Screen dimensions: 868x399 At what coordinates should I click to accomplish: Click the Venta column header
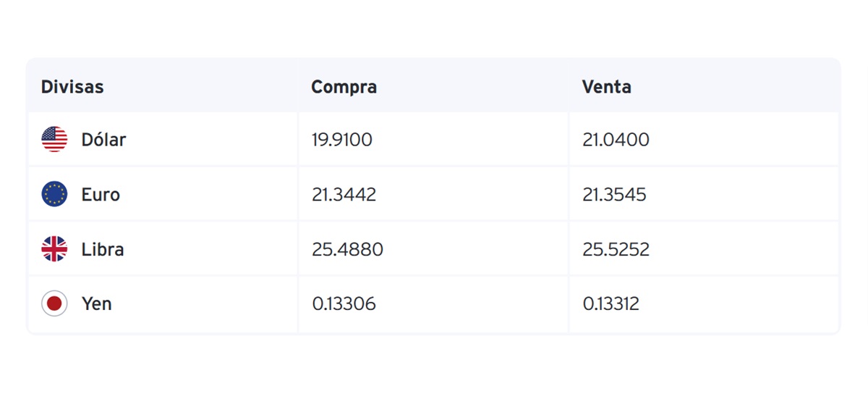607,87
